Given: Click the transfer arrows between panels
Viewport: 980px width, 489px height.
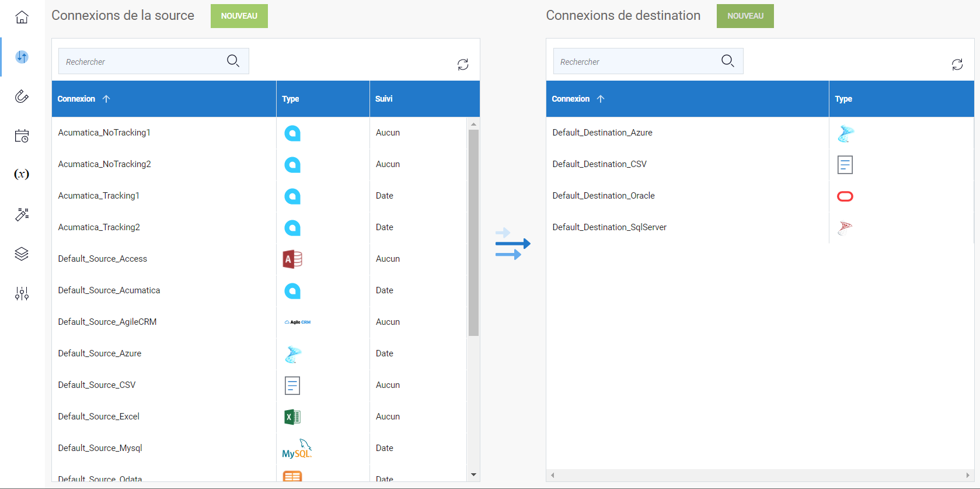Looking at the screenshot, I should click(512, 244).
